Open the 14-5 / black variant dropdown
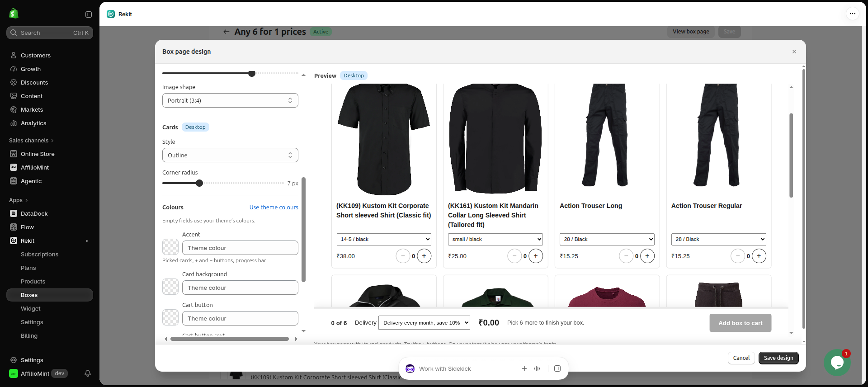The width and height of the screenshot is (868, 387). 384,239
